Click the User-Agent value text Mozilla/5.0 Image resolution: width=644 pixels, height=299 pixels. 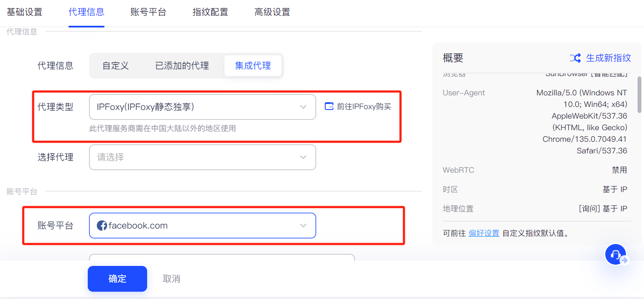(582, 122)
